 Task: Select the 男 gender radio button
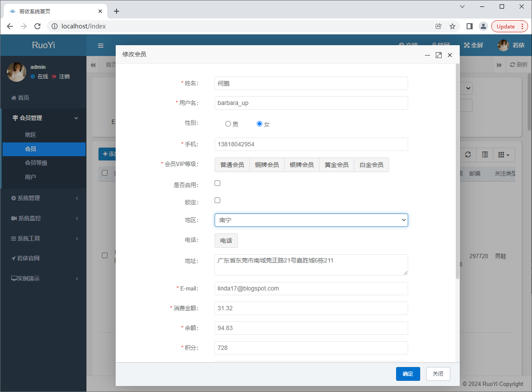tap(228, 124)
